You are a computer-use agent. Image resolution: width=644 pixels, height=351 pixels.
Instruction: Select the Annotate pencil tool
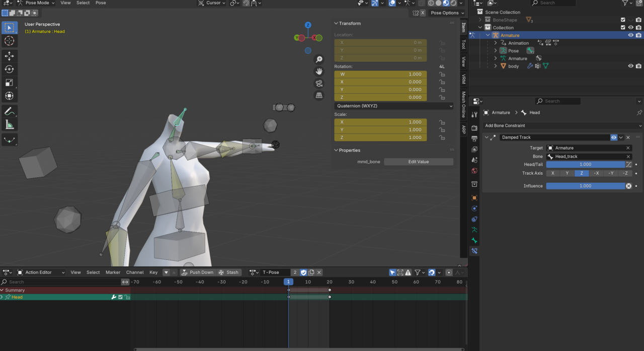9,111
